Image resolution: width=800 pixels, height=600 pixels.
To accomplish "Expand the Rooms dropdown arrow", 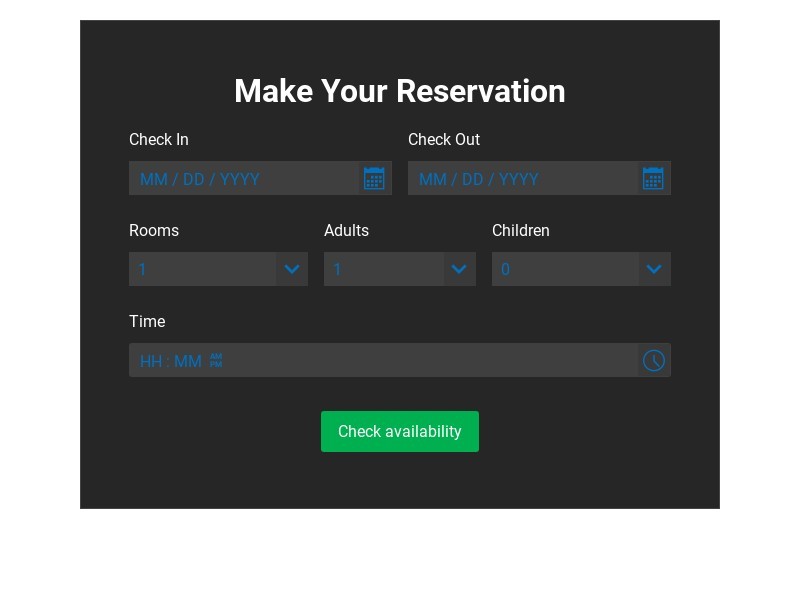I will (291, 269).
